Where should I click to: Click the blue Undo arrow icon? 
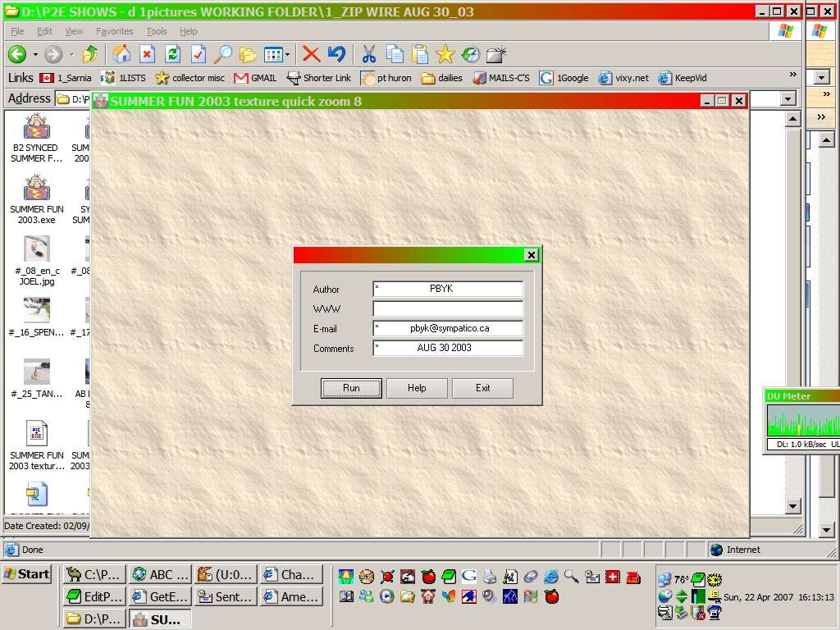click(336, 54)
